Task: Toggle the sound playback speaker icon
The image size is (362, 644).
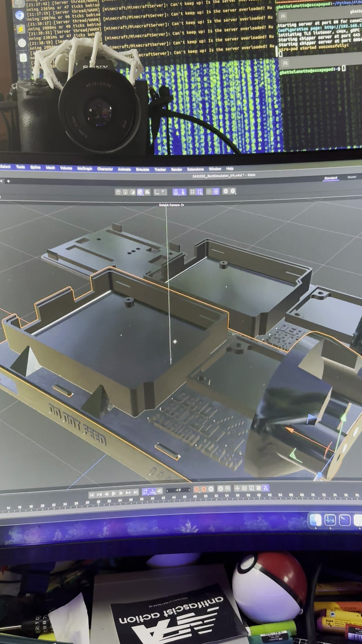Action: coord(160,491)
